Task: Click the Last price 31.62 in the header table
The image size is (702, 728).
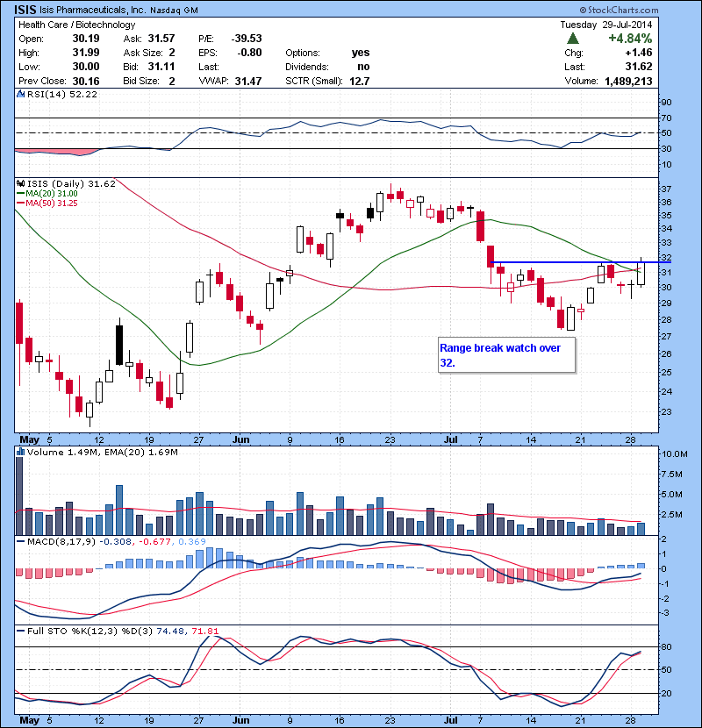Action: [x=639, y=67]
